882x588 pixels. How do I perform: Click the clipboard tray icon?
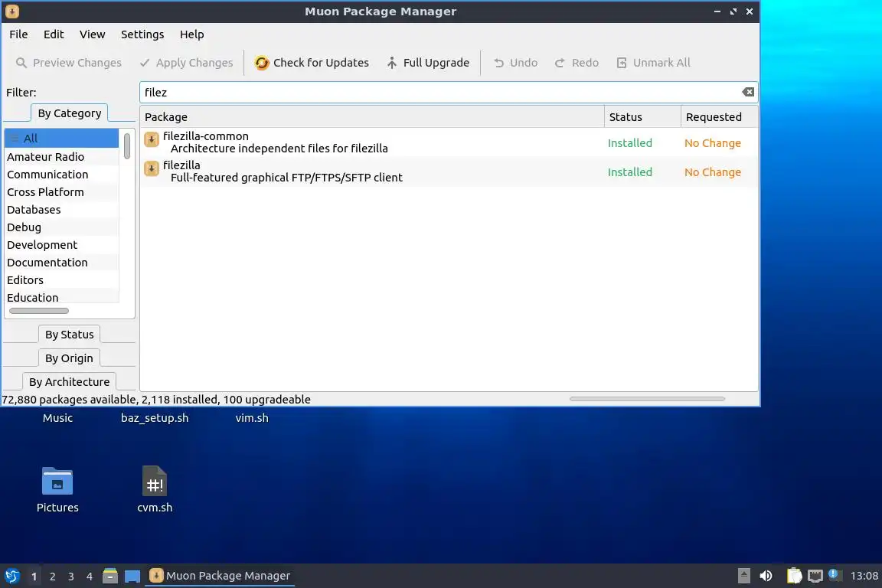(x=794, y=576)
